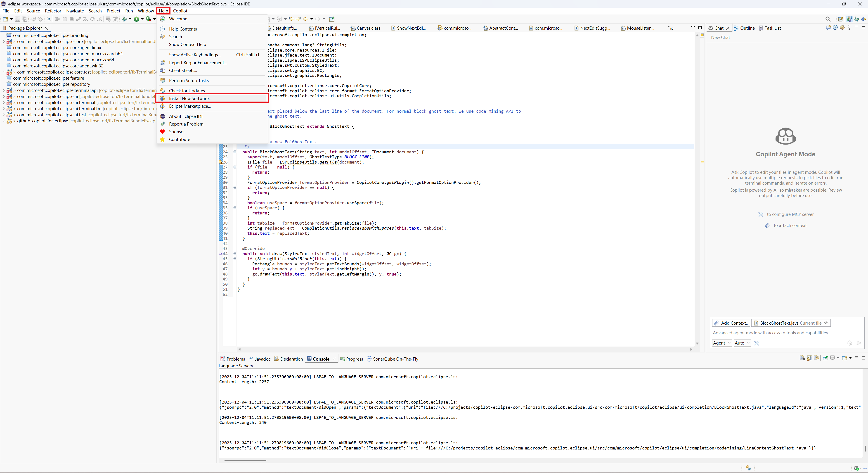The image size is (868, 473).
Task: Click the Clear Console icon
Action: [802, 358]
